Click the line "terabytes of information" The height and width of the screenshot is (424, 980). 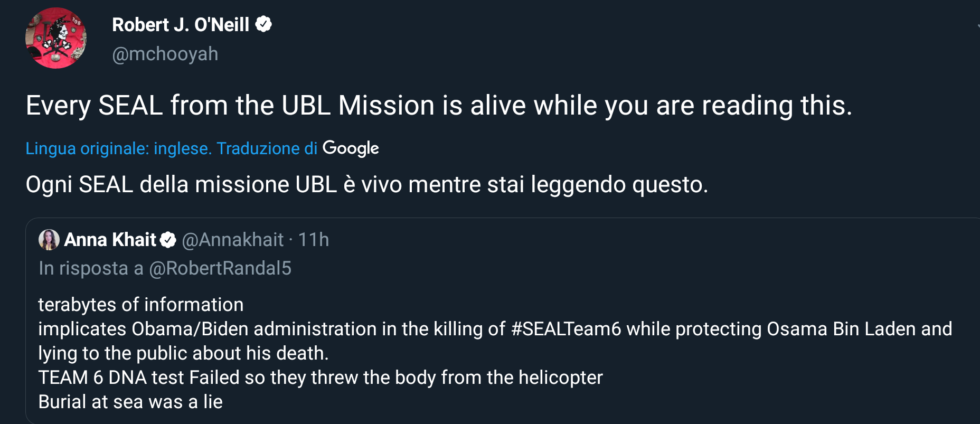point(140,305)
